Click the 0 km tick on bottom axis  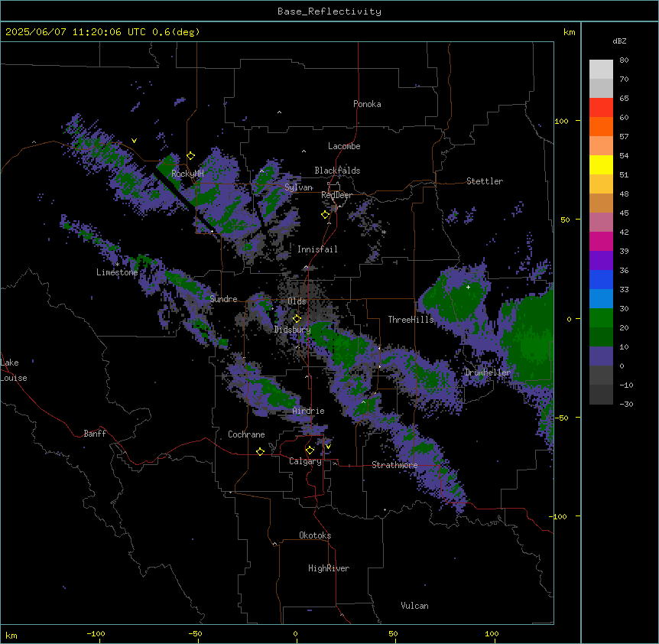click(296, 634)
